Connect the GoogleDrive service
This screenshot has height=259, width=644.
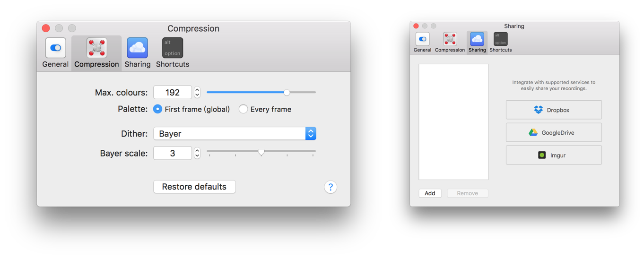554,132
